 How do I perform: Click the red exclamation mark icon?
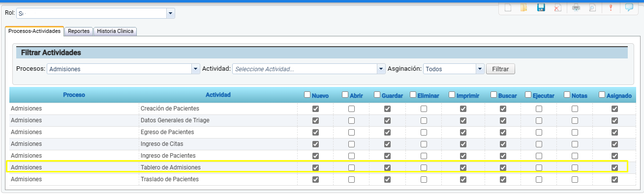pyautogui.click(x=611, y=7)
